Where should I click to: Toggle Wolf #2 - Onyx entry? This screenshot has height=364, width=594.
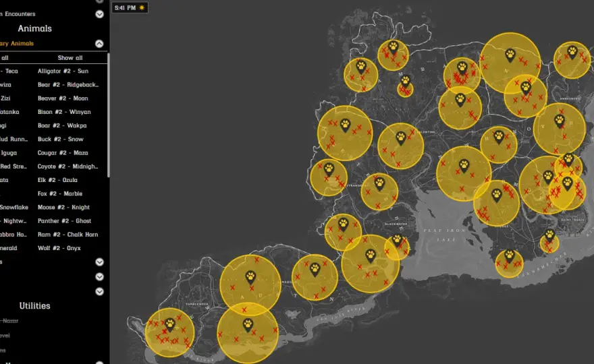coord(59,248)
